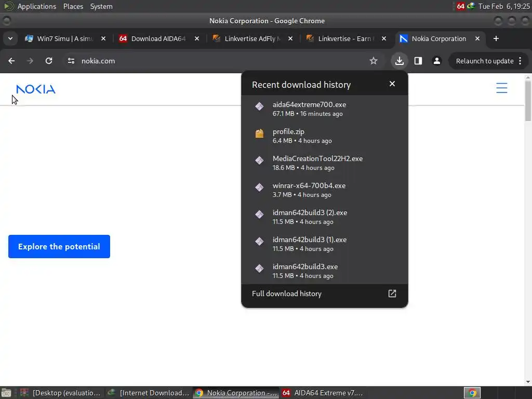Open the Nokia hamburger menu

click(502, 88)
